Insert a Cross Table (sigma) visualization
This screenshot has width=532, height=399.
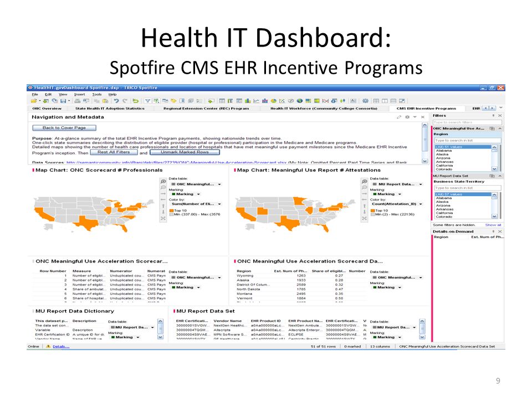[231, 101]
